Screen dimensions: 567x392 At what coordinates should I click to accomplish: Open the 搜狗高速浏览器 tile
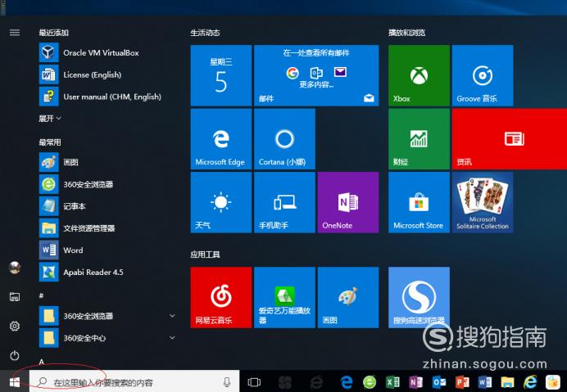pyautogui.click(x=419, y=297)
